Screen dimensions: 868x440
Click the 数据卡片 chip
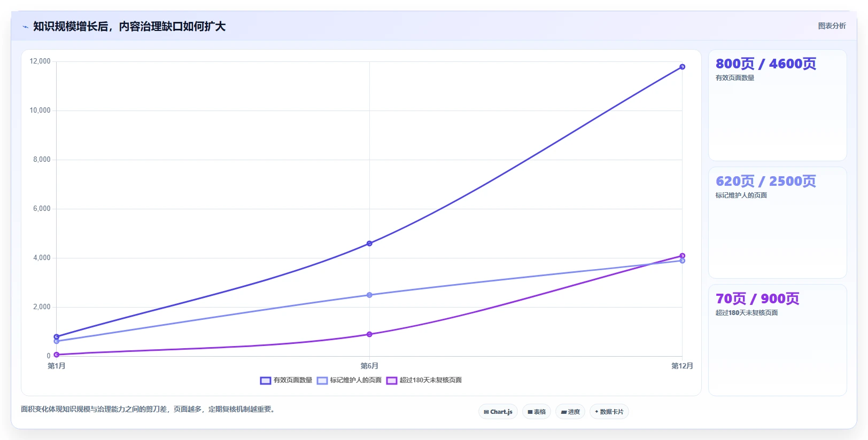pyautogui.click(x=609, y=412)
